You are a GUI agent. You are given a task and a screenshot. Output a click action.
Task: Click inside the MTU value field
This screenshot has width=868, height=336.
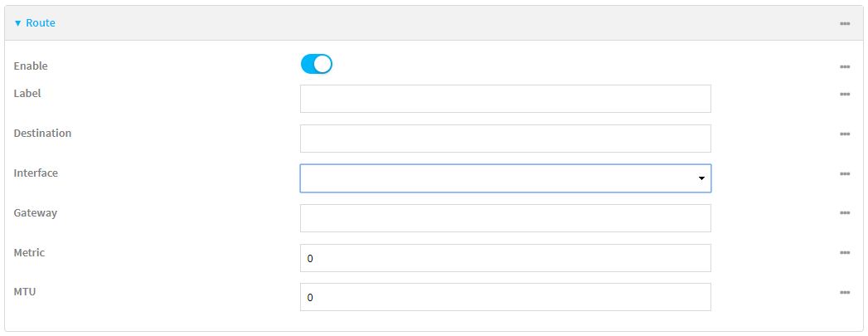tap(505, 297)
